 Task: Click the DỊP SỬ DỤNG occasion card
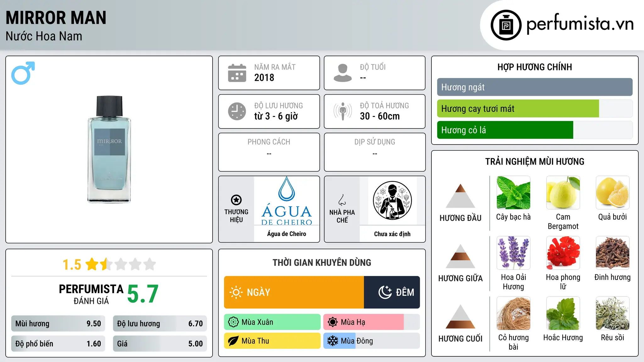pyautogui.click(x=375, y=152)
